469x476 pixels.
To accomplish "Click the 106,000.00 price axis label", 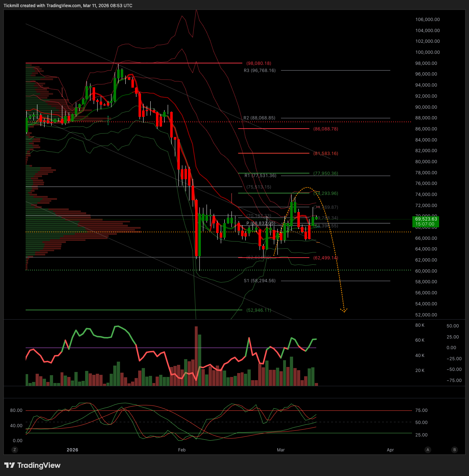I will pos(427,20).
